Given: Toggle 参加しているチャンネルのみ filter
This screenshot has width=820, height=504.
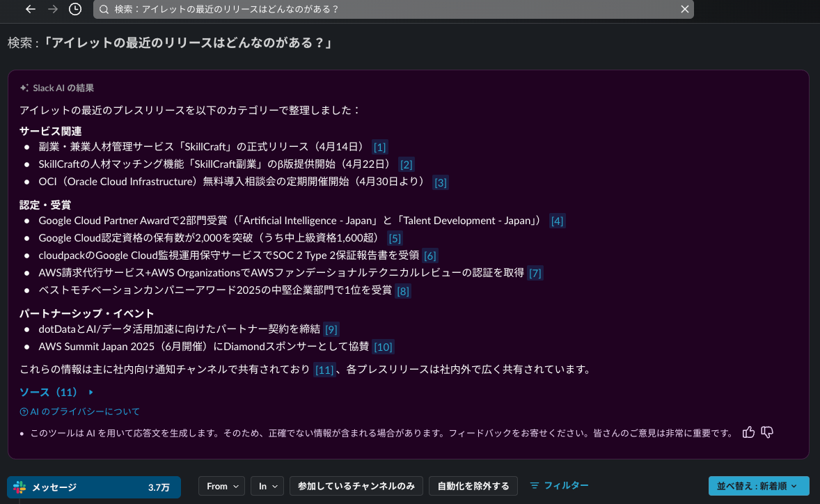Looking at the screenshot, I should (356, 486).
